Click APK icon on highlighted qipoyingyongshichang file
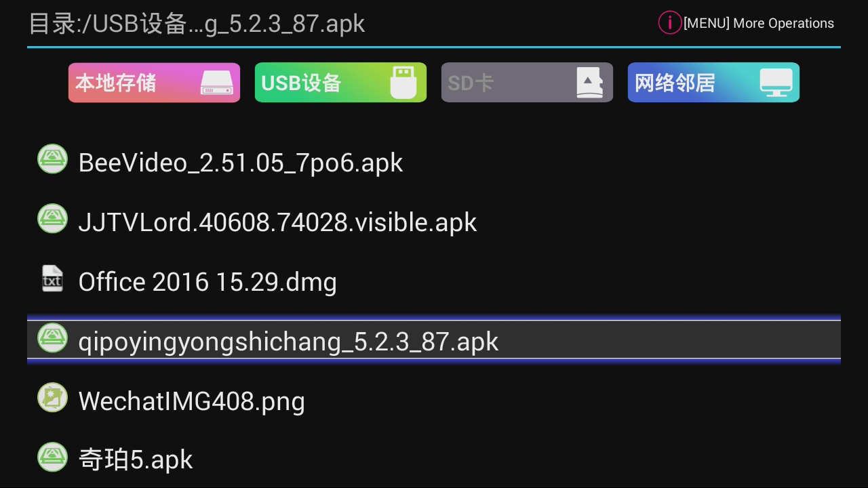868x488 pixels. (52, 338)
